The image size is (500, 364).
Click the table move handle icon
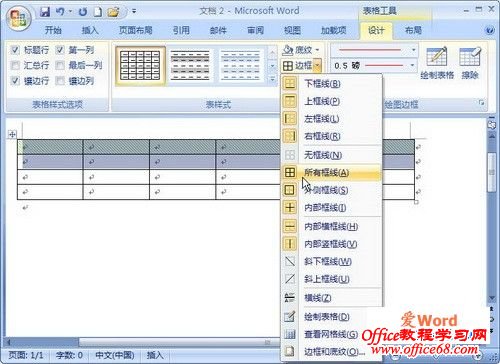pos(12,134)
